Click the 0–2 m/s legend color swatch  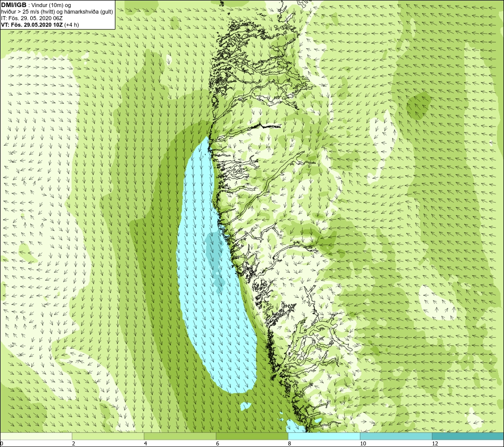click(36, 436)
